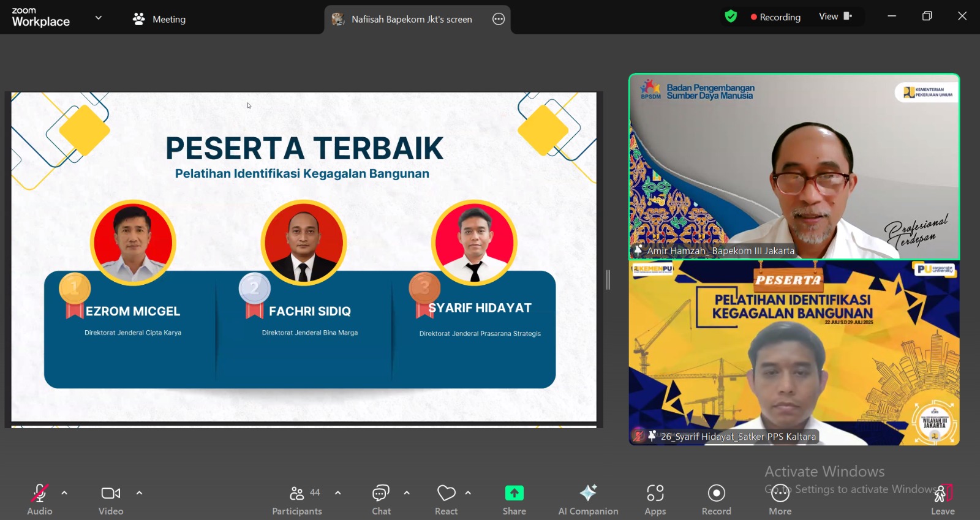Open the Apps panel

(x=655, y=500)
